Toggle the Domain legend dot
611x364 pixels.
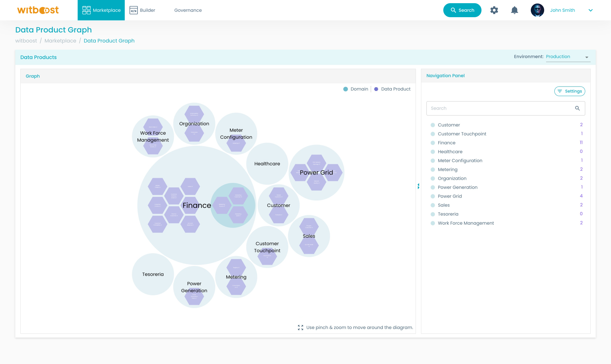[x=346, y=89]
